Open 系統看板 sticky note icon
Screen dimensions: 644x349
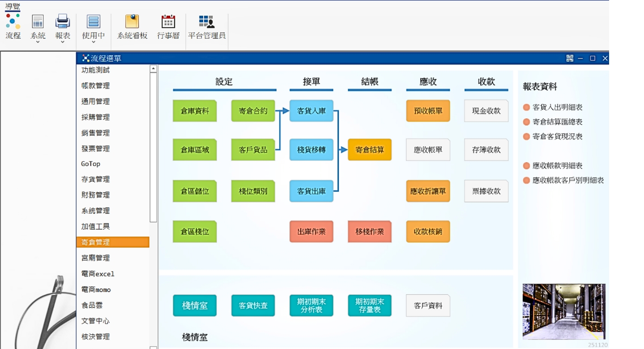(x=132, y=22)
